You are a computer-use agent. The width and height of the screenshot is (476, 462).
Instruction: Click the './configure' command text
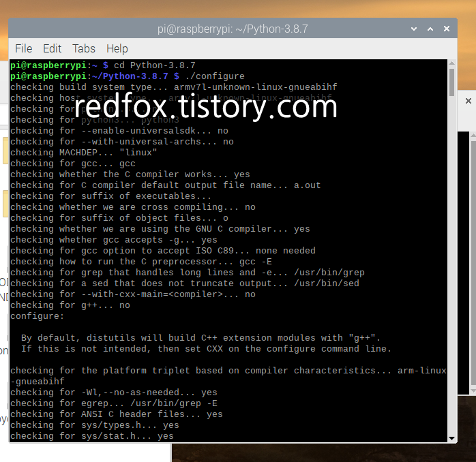(215, 76)
